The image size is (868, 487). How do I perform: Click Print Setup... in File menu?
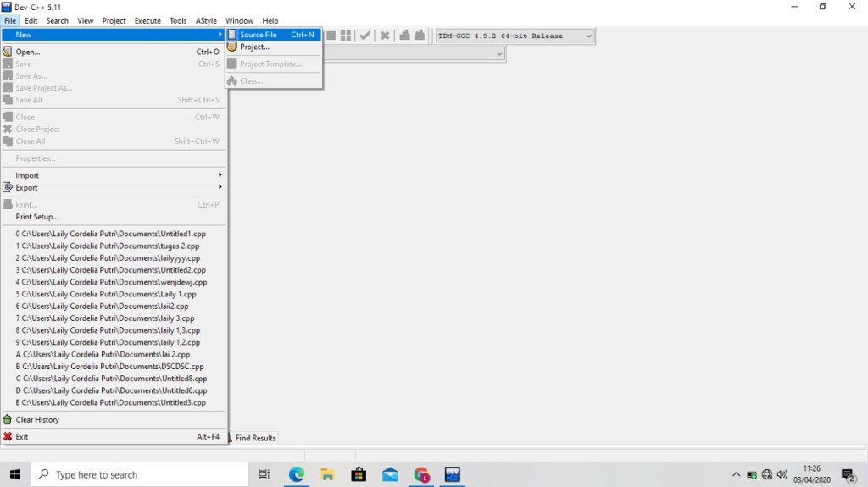37,217
